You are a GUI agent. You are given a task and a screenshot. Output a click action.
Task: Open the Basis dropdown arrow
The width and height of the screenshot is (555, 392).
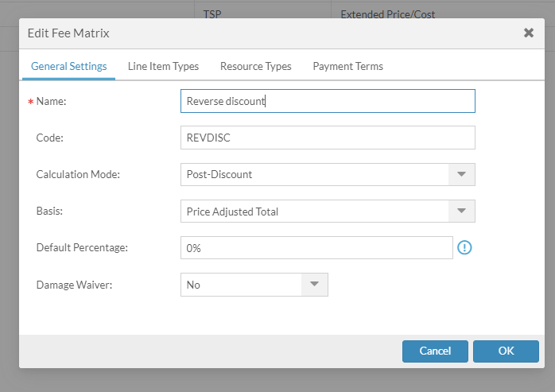coord(461,211)
